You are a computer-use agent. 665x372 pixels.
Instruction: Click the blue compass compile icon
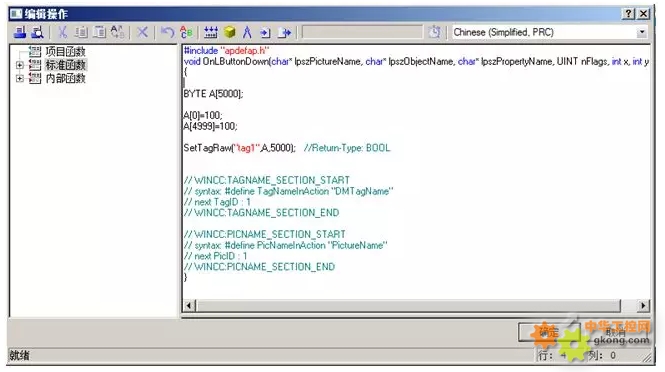pyautogui.click(x=247, y=32)
